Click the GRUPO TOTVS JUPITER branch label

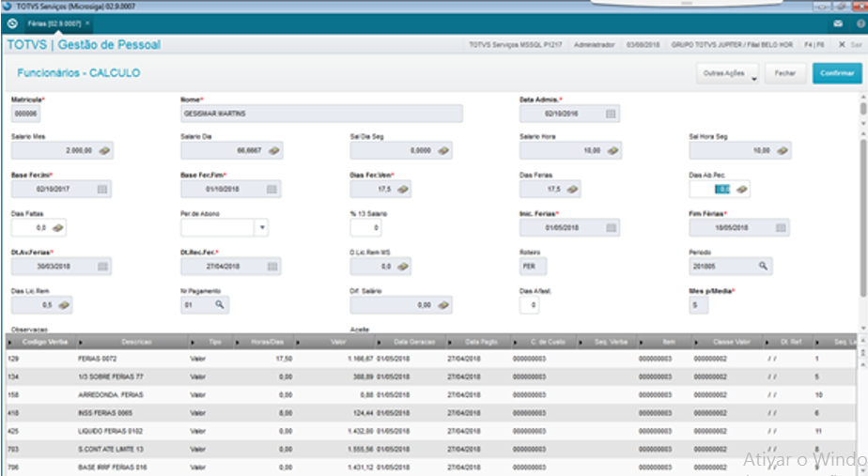coord(732,45)
